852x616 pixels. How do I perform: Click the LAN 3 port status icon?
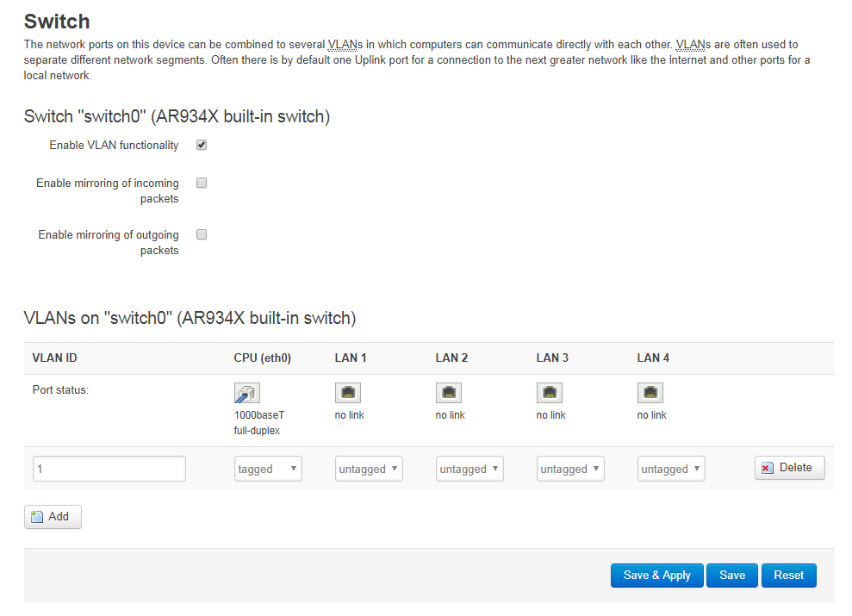[550, 393]
